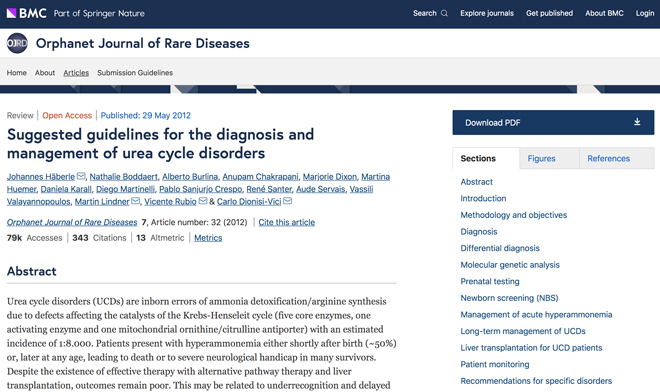The height and width of the screenshot is (392, 660).
Task: Switch to the References tab
Action: [x=617, y=158]
